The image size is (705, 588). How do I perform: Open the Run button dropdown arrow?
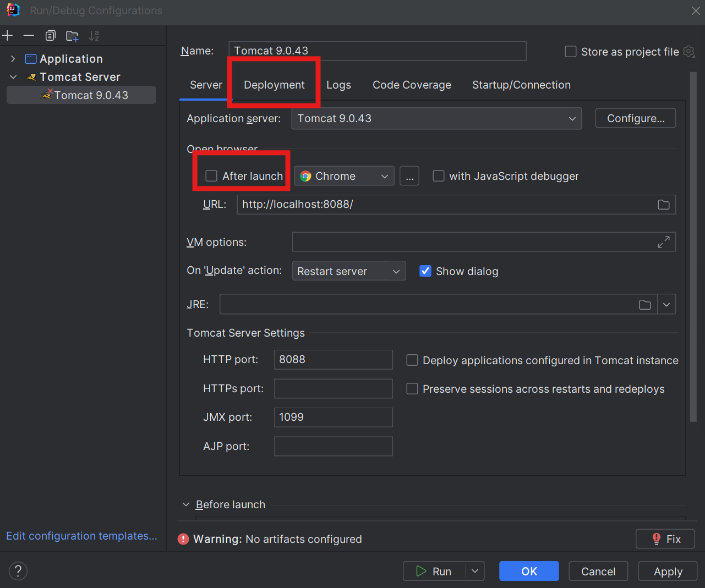coord(475,571)
